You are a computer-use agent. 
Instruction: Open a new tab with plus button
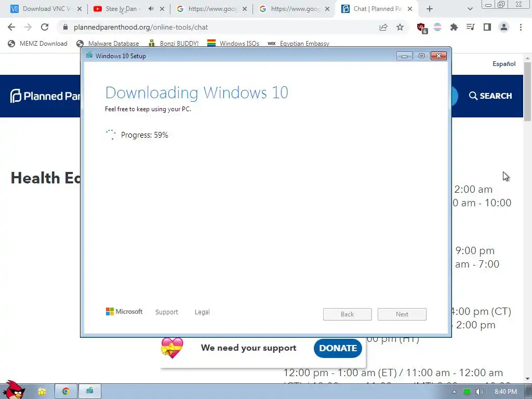430,9
